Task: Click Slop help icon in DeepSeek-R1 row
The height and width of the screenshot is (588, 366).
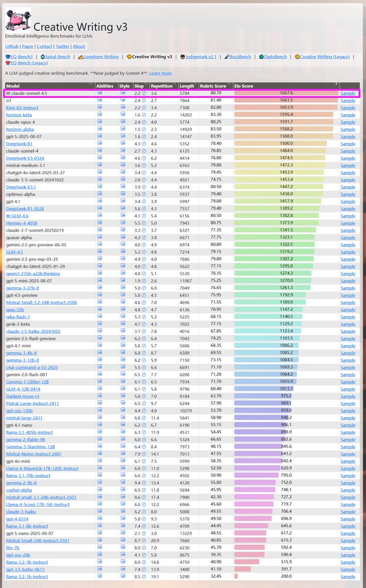Action: [144, 144]
